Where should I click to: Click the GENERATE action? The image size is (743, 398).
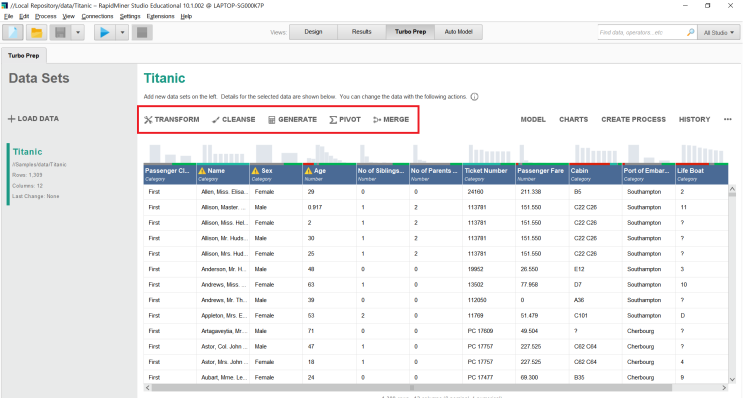click(x=292, y=119)
